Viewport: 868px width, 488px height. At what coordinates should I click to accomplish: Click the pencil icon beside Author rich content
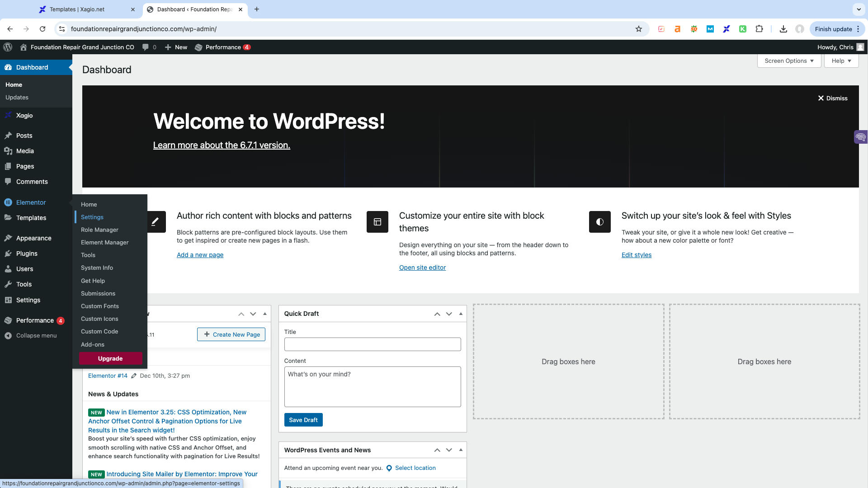click(155, 222)
